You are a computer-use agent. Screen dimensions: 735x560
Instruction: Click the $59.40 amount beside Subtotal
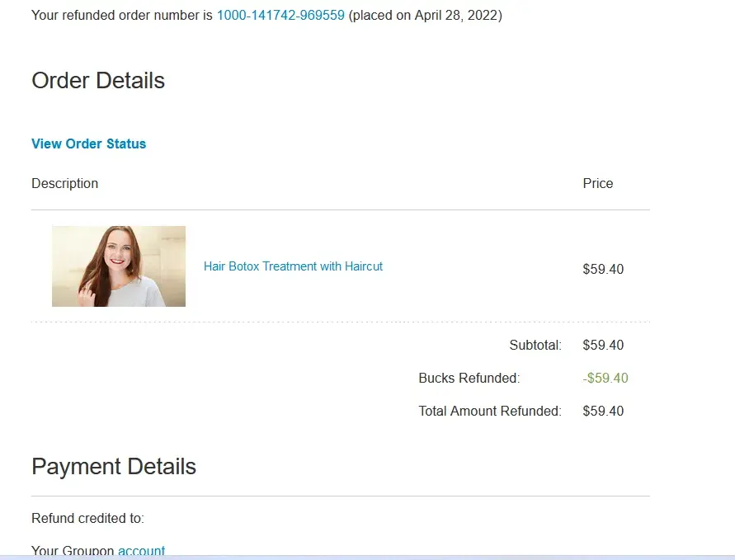tap(603, 345)
